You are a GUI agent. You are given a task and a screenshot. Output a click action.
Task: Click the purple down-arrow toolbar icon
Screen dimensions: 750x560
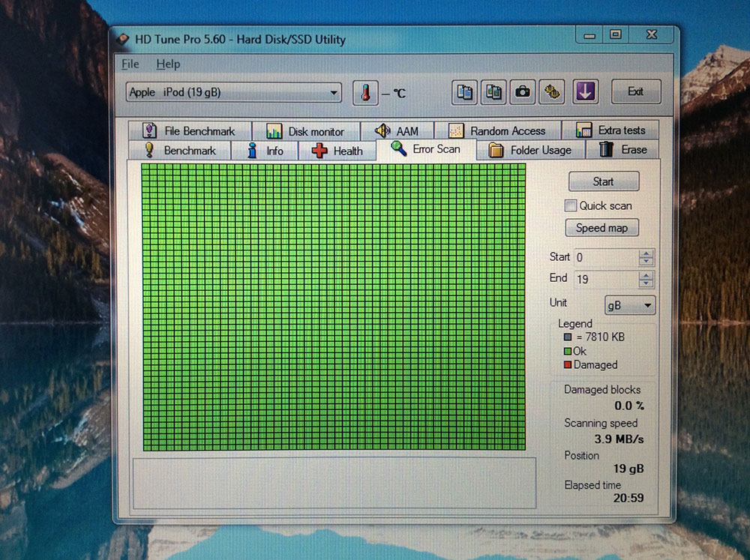pyautogui.click(x=585, y=92)
